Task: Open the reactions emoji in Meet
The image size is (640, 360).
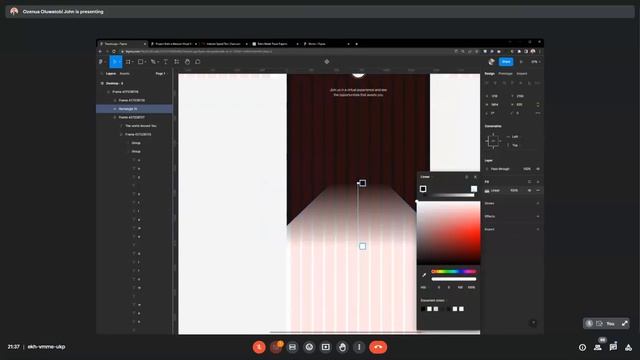Action: [309, 347]
